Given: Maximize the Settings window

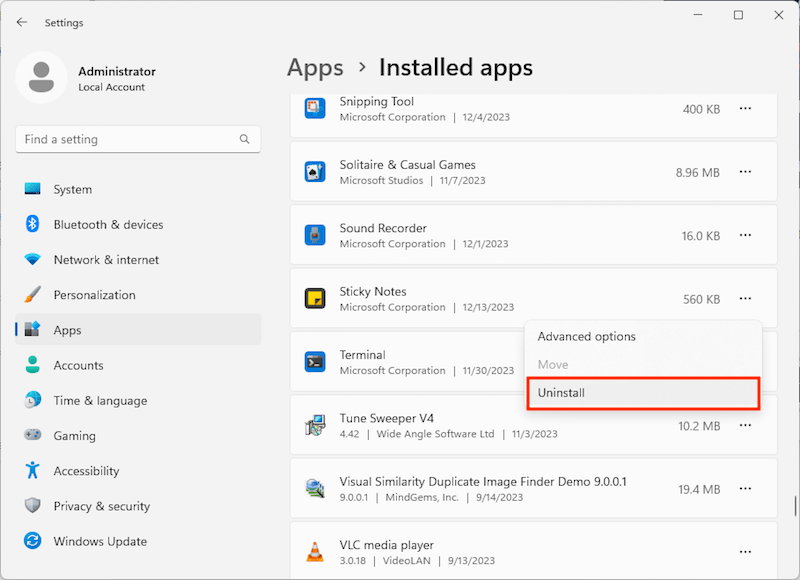Looking at the screenshot, I should tap(738, 15).
